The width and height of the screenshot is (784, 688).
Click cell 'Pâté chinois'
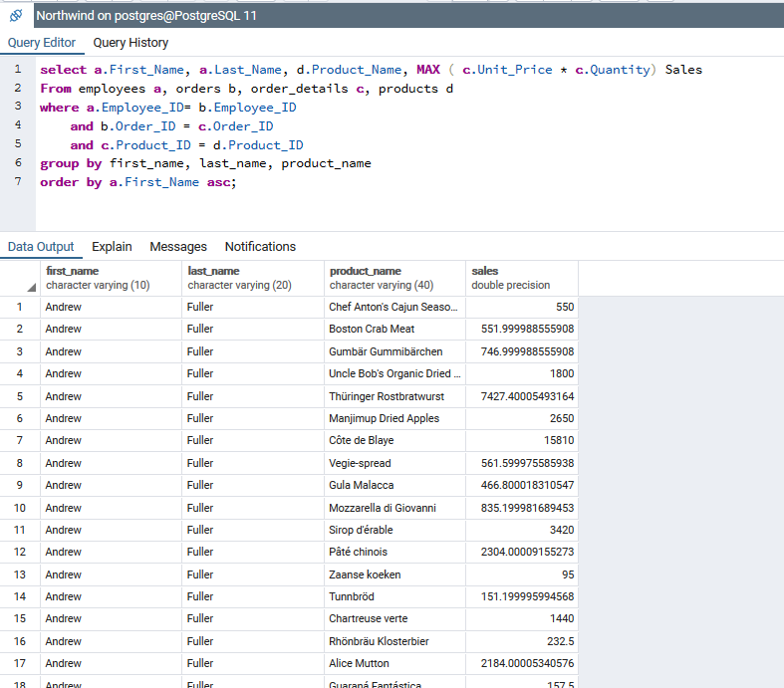pyautogui.click(x=395, y=552)
